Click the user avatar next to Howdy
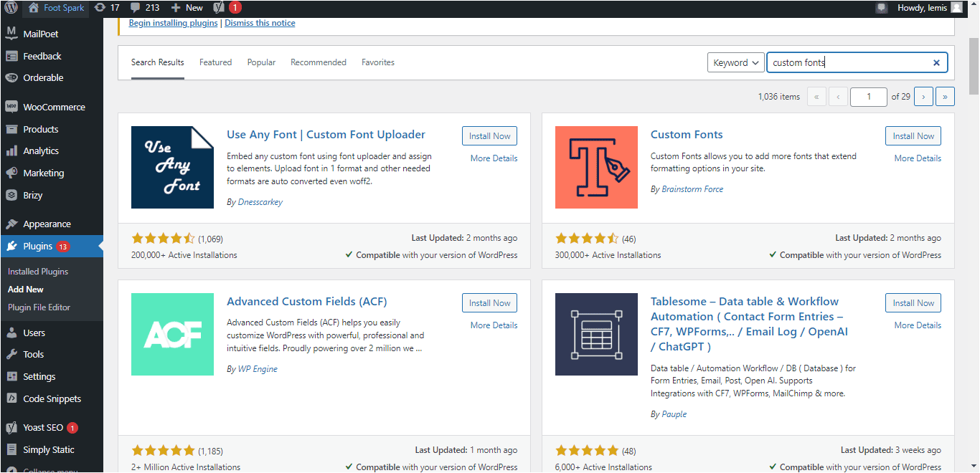This screenshot has width=980, height=473. pyautogui.click(x=956, y=8)
